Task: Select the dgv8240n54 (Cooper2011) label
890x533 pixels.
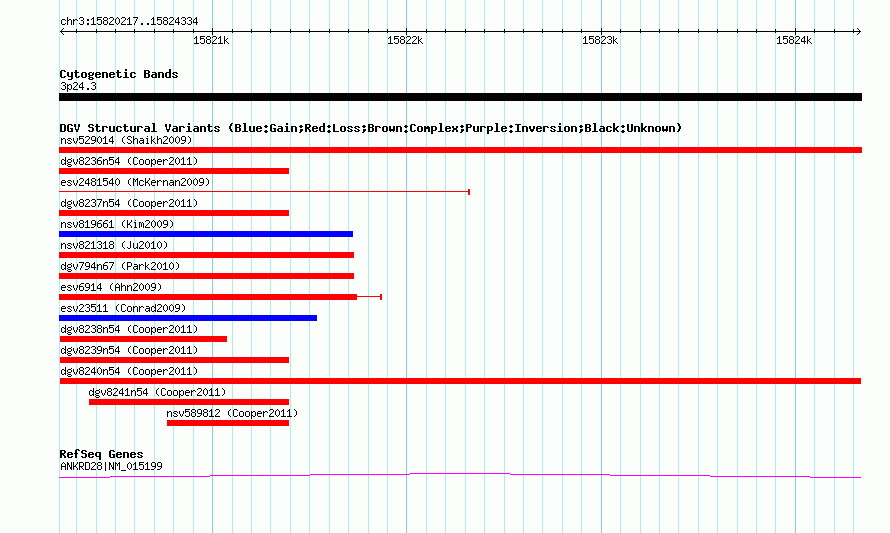Action: click(129, 371)
